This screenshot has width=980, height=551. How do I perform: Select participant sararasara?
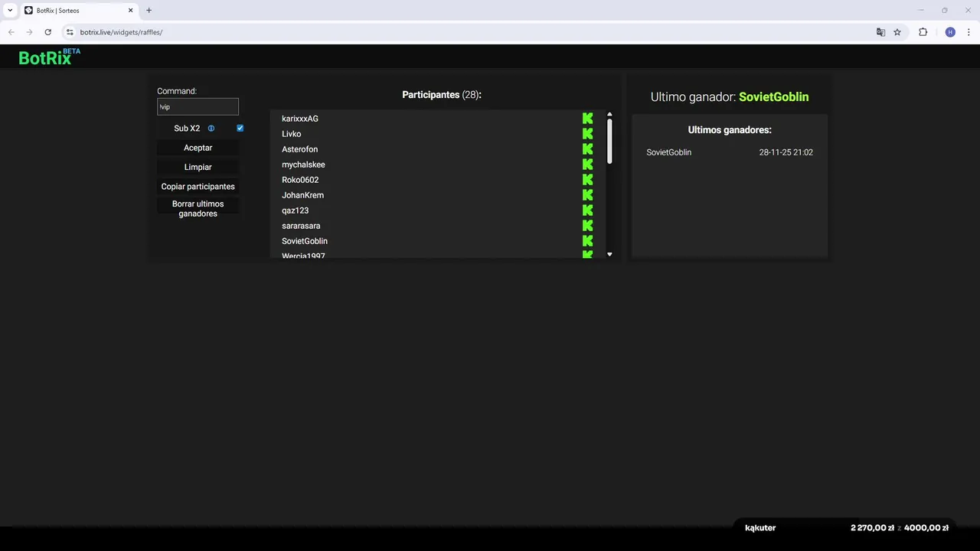[x=301, y=226]
